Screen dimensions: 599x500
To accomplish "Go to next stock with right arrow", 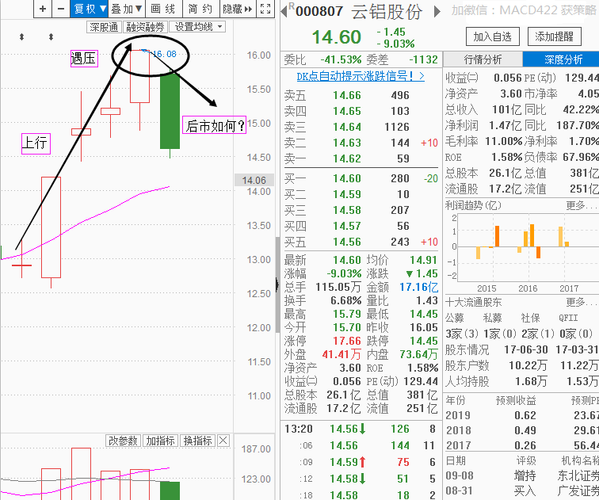I will pos(437,11).
